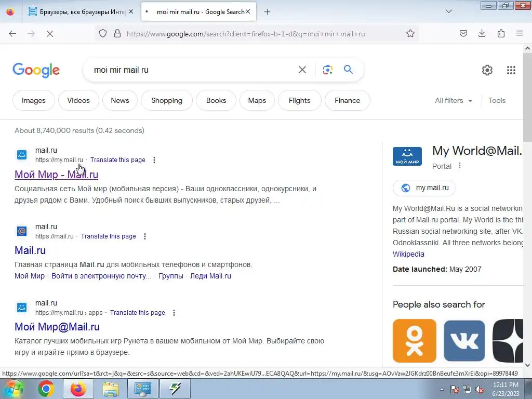Image resolution: width=532 pixels, height=399 pixels.
Task: Translate the my.mail.ru first result page
Action: click(x=118, y=160)
